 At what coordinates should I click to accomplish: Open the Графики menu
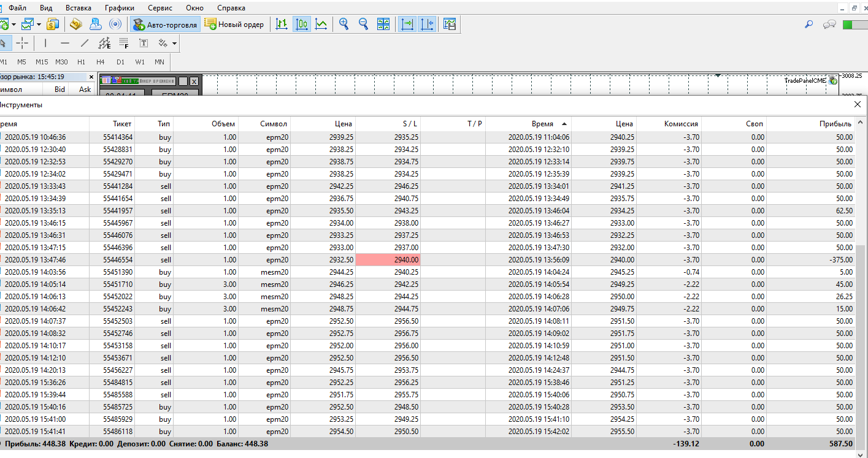(x=119, y=8)
